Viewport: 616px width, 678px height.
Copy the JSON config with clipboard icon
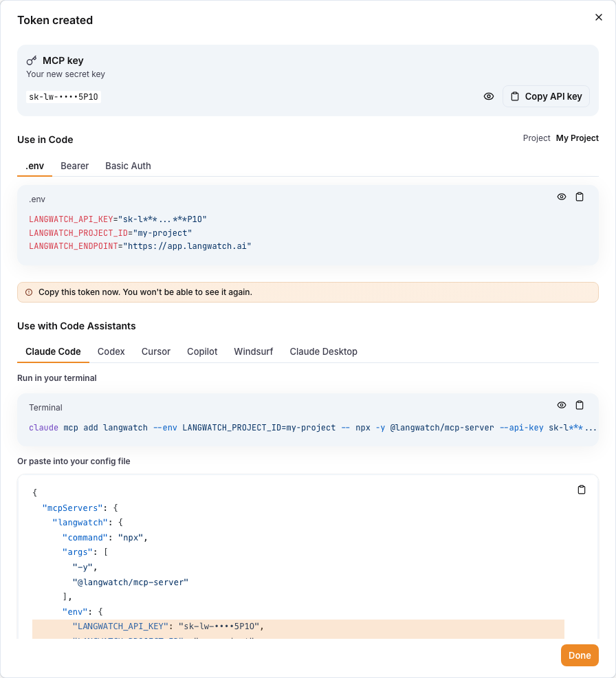(x=582, y=490)
